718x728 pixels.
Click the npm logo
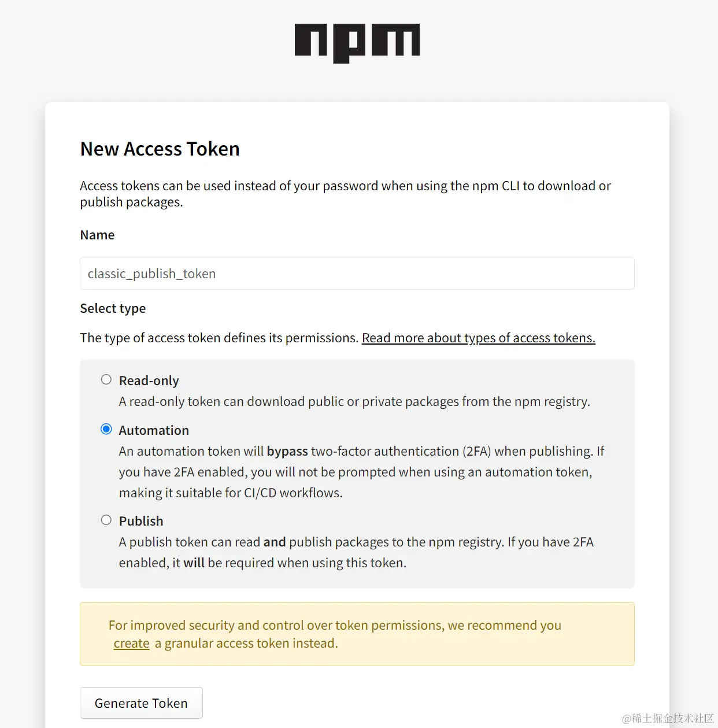pos(357,43)
